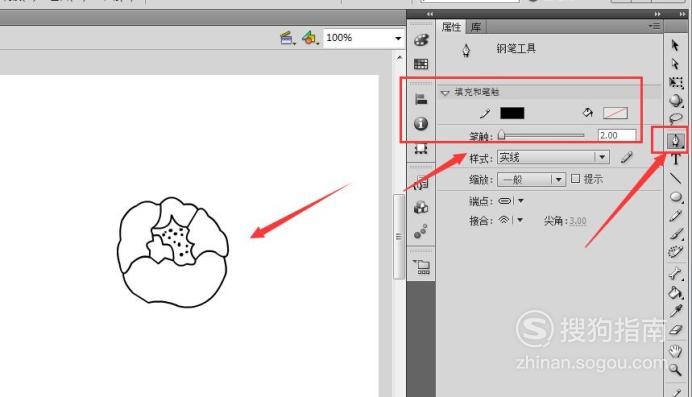Click the 尖角 miter value 3.00
This screenshot has height=397, width=692.
coord(578,221)
